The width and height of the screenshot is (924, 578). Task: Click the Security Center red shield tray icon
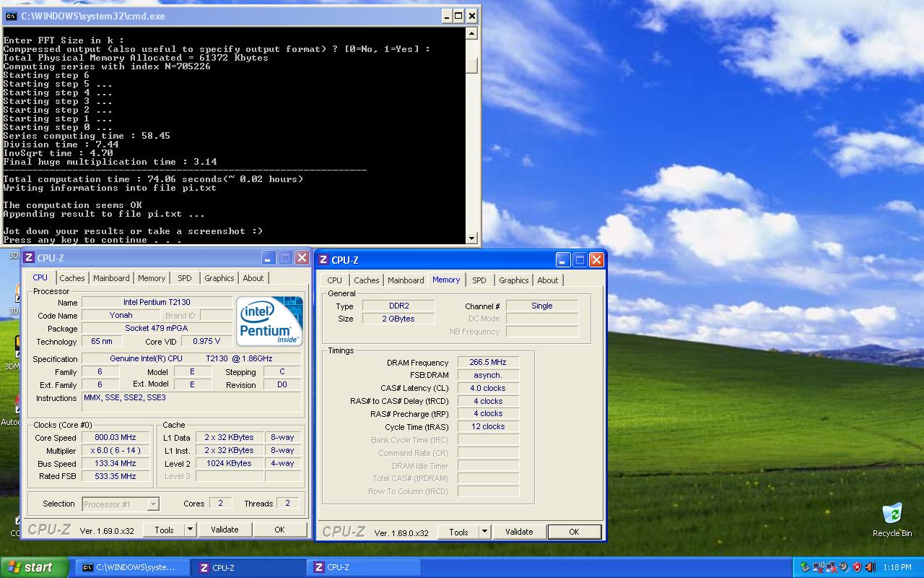pos(857,567)
